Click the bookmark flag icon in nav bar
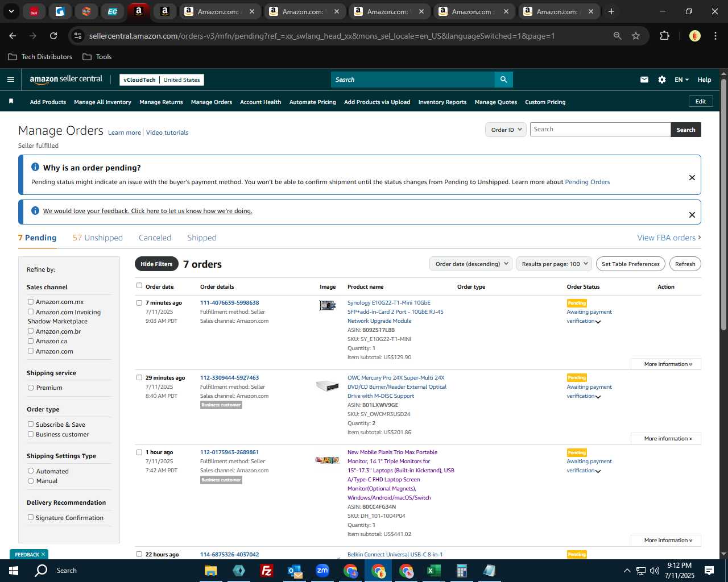 pyautogui.click(x=11, y=101)
